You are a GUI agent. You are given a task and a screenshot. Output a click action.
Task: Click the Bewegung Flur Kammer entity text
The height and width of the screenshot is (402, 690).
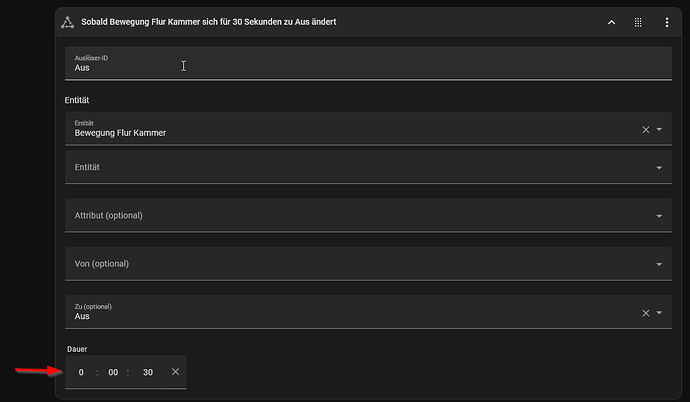(120, 133)
